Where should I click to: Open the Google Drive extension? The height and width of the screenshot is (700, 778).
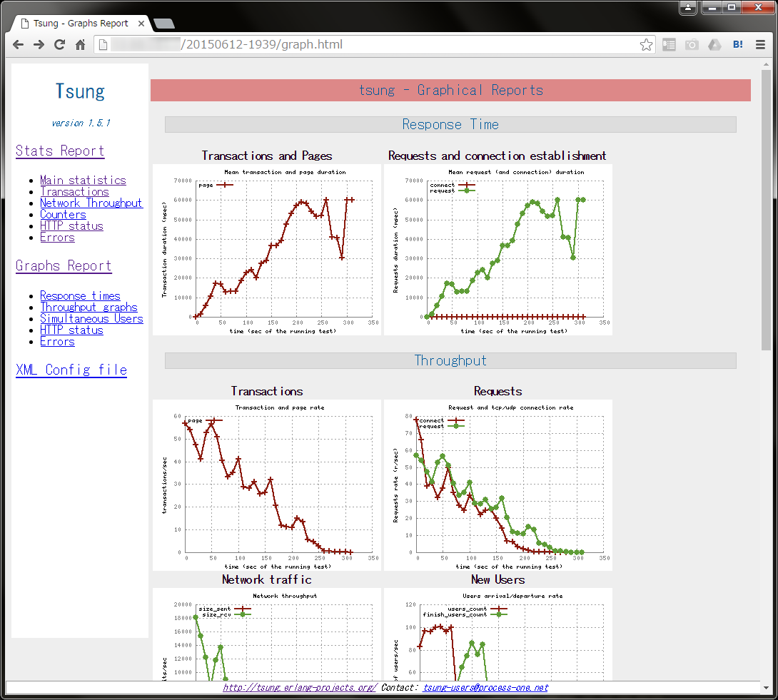714,45
